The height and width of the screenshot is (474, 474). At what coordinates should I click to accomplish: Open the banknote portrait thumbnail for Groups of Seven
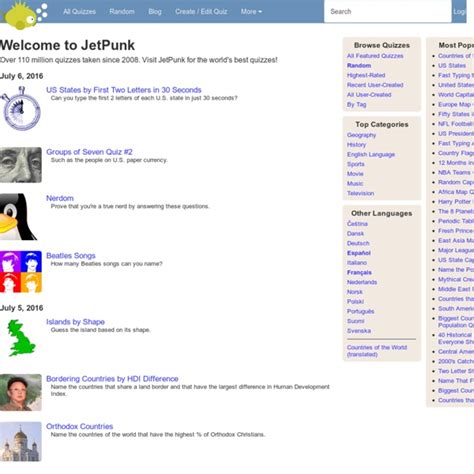click(x=21, y=165)
